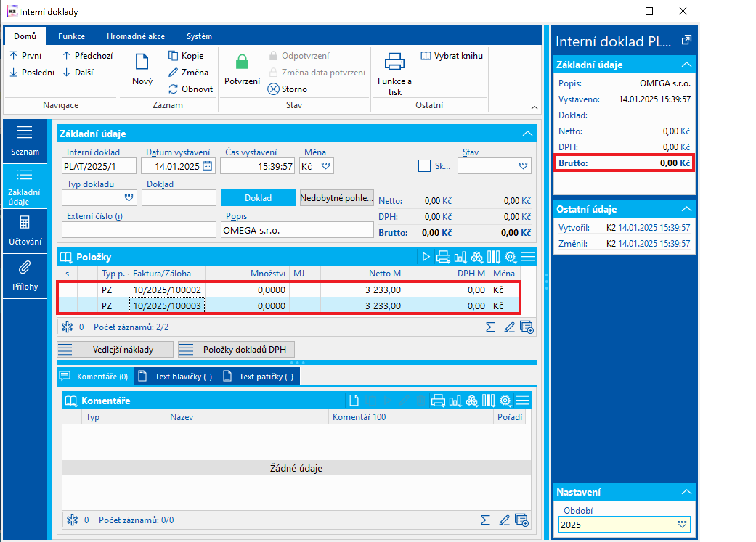Click print icon in Komentáře header

pos(438,401)
